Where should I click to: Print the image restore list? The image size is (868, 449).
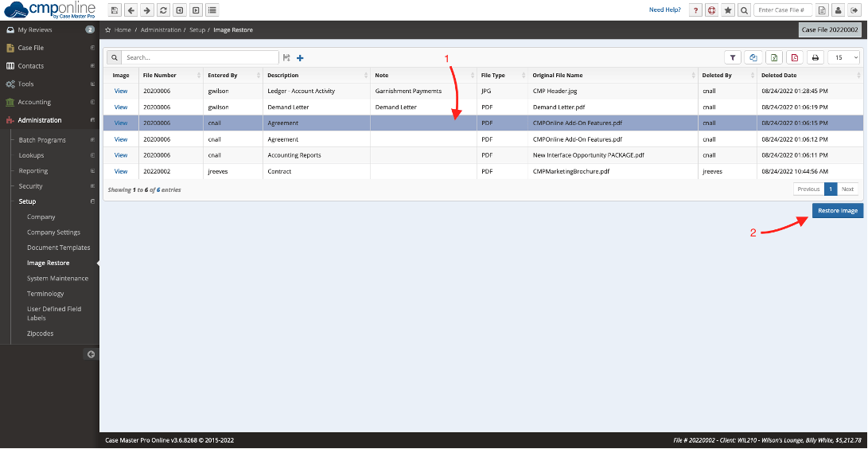point(815,57)
